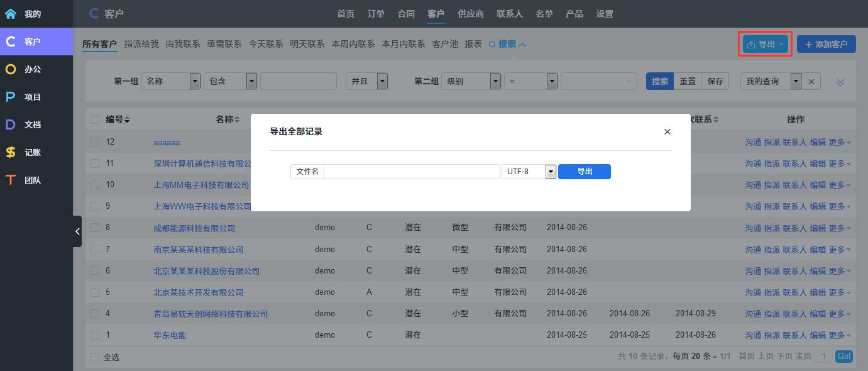Tick the header row checkbox beside 编号

[x=95, y=119]
